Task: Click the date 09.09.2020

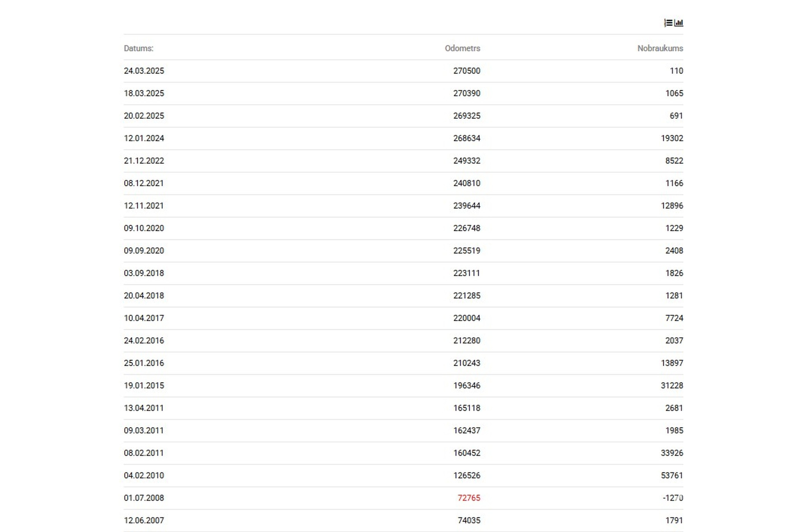Action: 144,250
